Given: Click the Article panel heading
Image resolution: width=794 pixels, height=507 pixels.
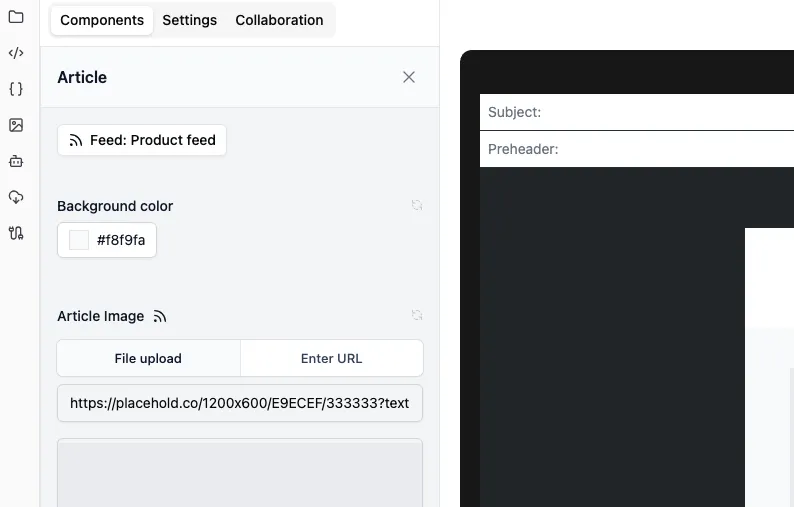Looking at the screenshot, I should tap(82, 77).
